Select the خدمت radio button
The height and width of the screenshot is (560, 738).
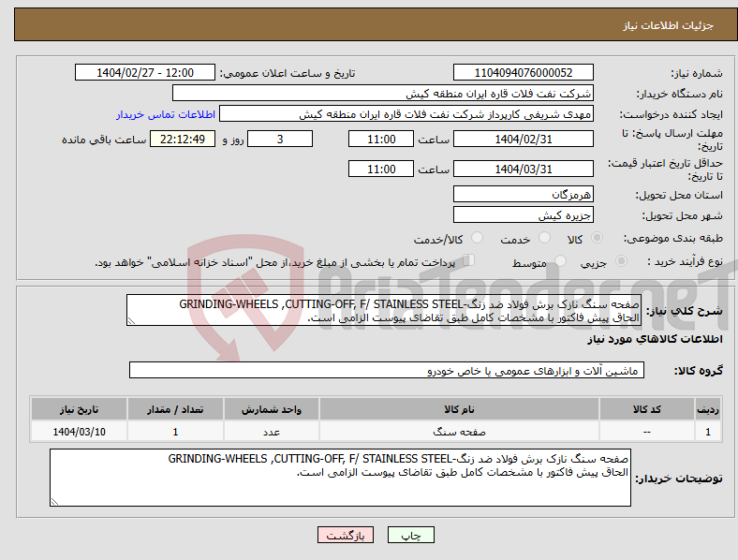point(544,238)
